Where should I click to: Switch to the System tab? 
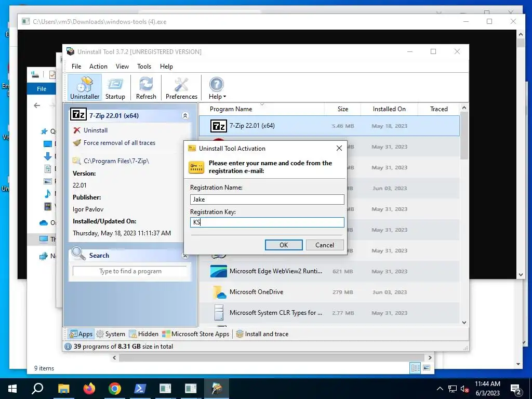[111, 334]
